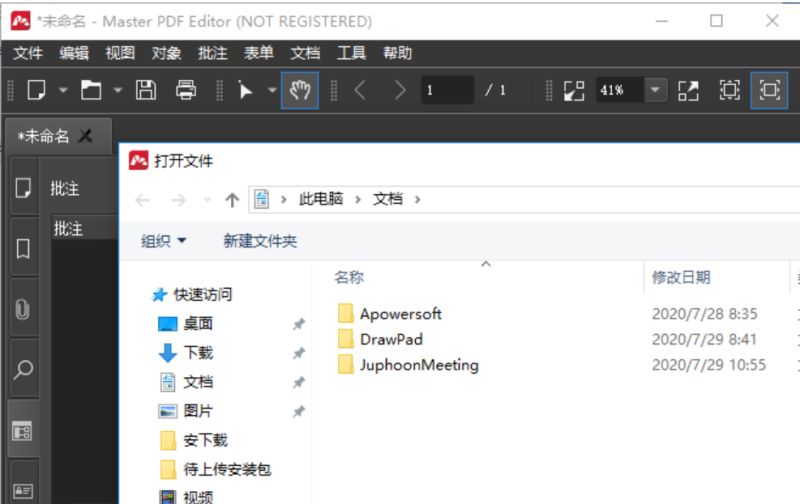Click the back arrow in Open dialog
The height and width of the screenshot is (504, 800).
click(x=142, y=199)
